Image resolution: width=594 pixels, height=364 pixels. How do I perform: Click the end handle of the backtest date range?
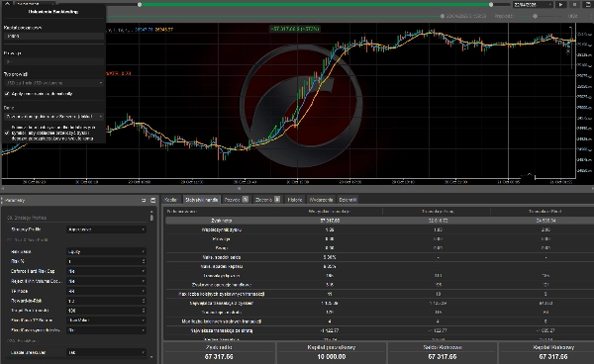pyautogui.click(x=491, y=5)
